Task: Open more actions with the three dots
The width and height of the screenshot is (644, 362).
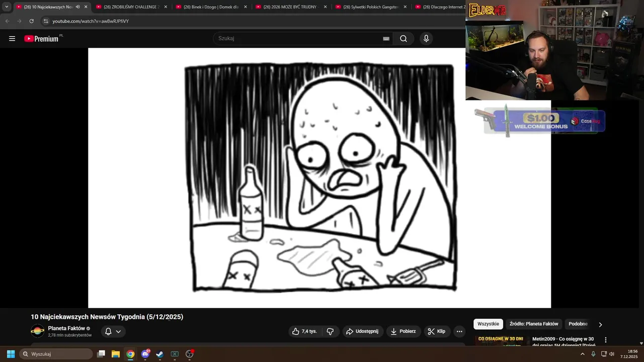Action: [x=459, y=331]
